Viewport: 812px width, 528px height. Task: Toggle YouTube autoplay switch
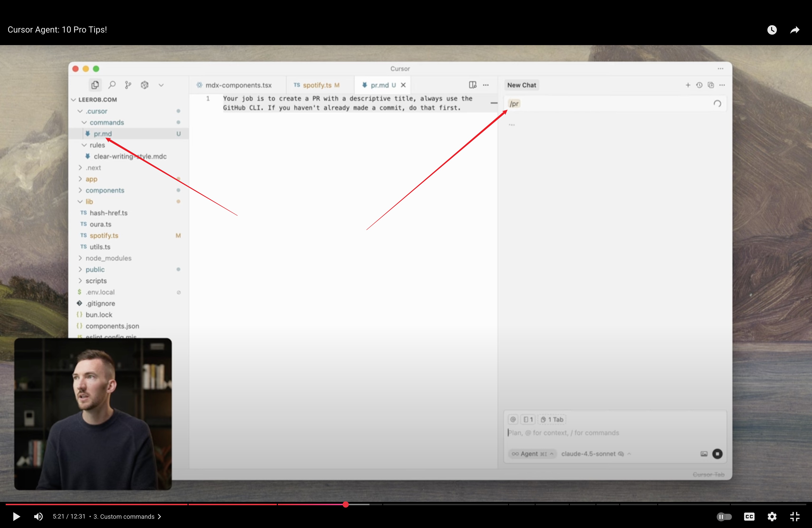[x=724, y=517]
